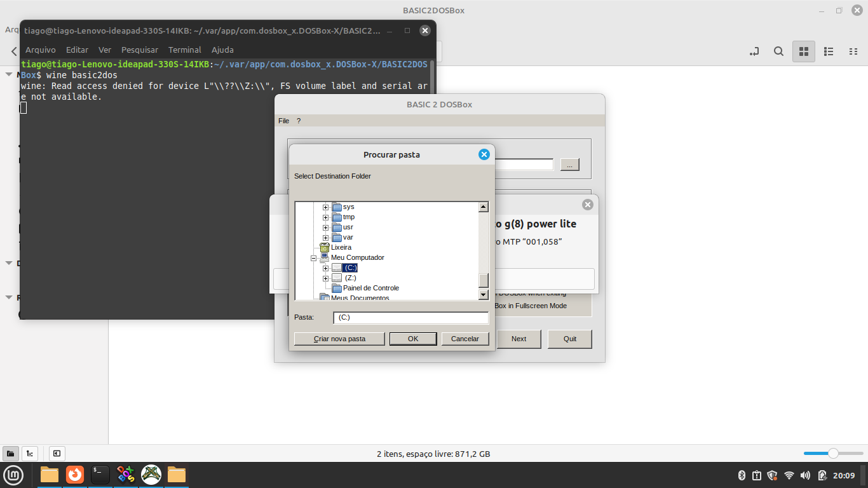This screenshot has height=488, width=868.
Task: Open Ajuda menu in terminal
Action: [x=222, y=50]
